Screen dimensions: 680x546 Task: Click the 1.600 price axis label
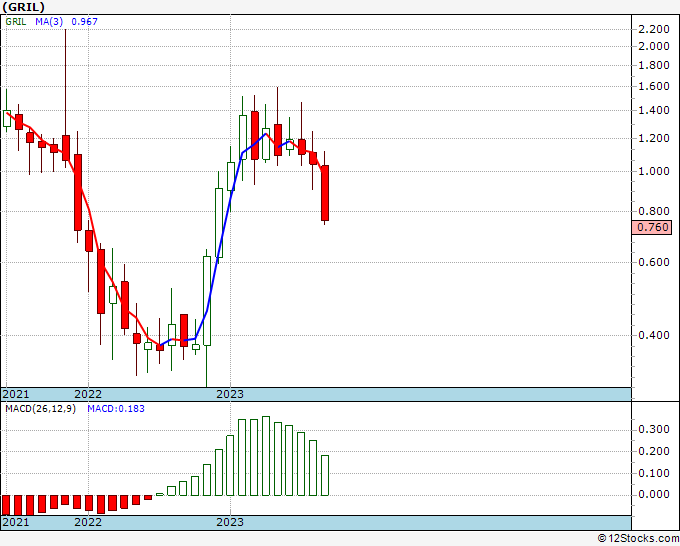coord(654,86)
